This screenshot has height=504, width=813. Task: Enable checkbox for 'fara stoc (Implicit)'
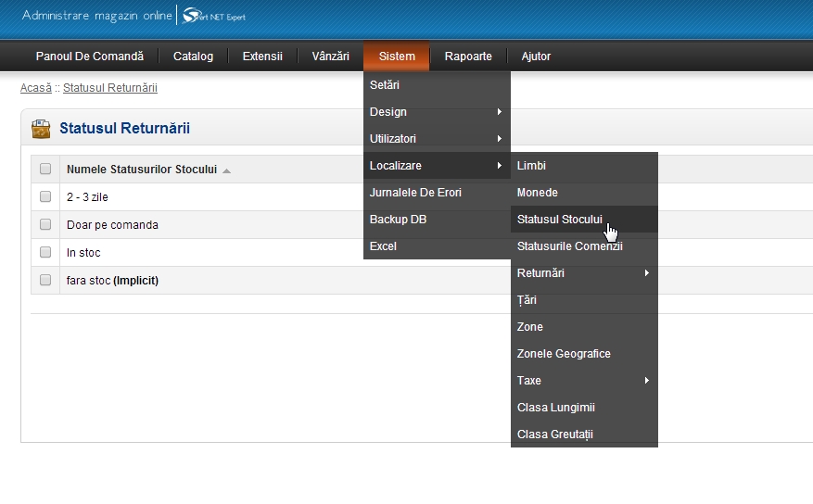[x=45, y=280]
